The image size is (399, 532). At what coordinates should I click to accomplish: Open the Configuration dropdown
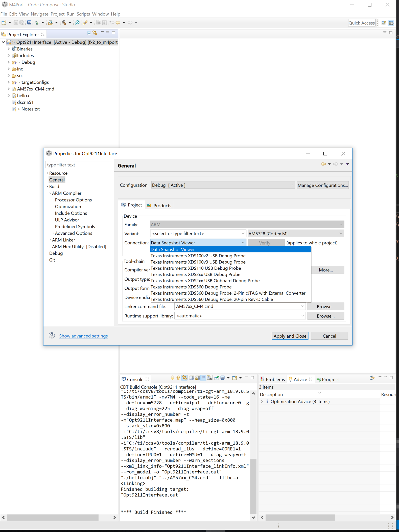click(x=223, y=185)
